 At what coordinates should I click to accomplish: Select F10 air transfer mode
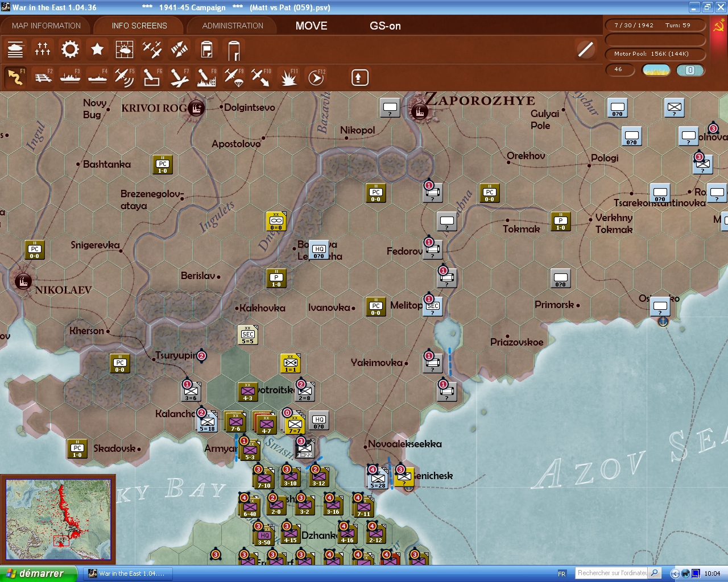pos(261,77)
